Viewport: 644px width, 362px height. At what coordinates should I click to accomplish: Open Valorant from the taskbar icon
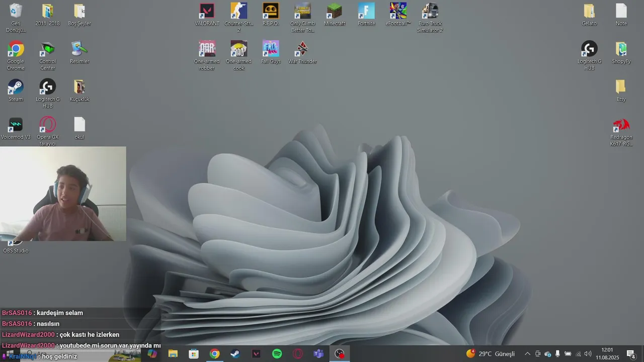(256, 354)
